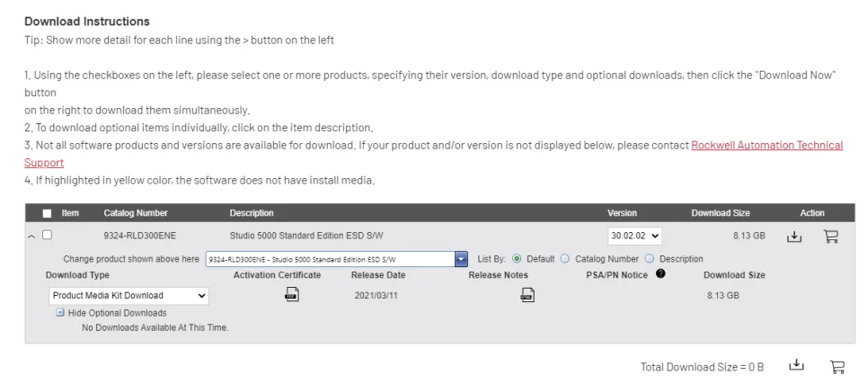Click the cart icon in the product row

click(x=830, y=237)
